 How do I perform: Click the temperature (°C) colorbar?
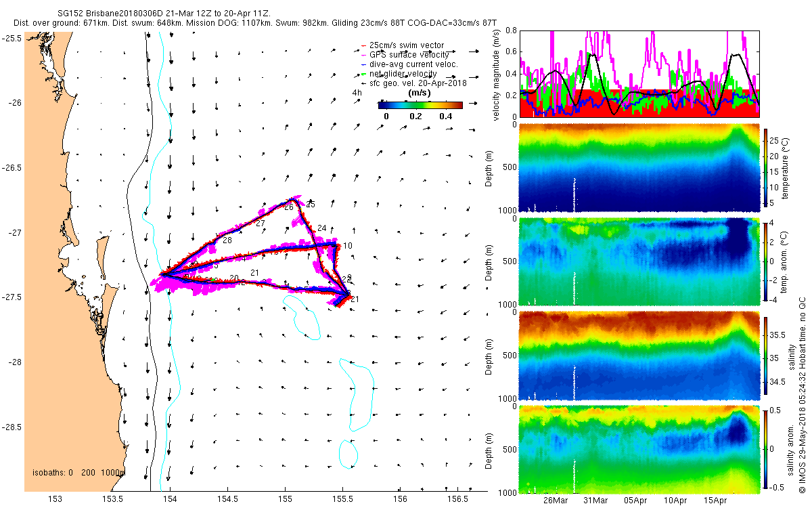tap(767, 167)
